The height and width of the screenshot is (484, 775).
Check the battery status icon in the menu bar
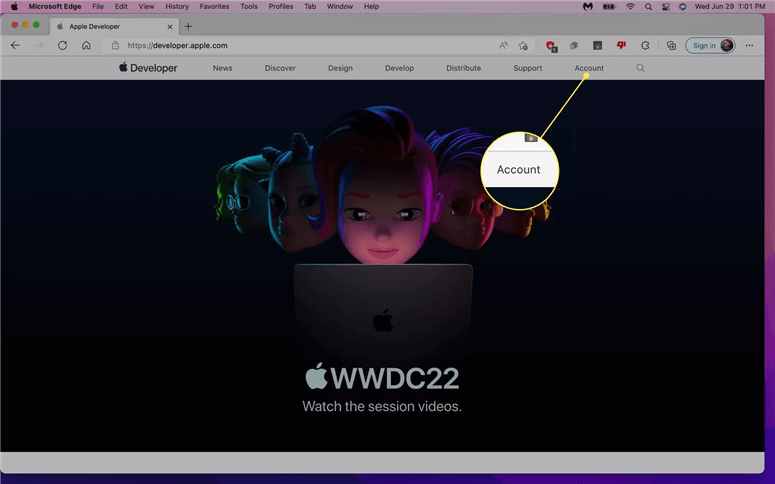point(609,6)
